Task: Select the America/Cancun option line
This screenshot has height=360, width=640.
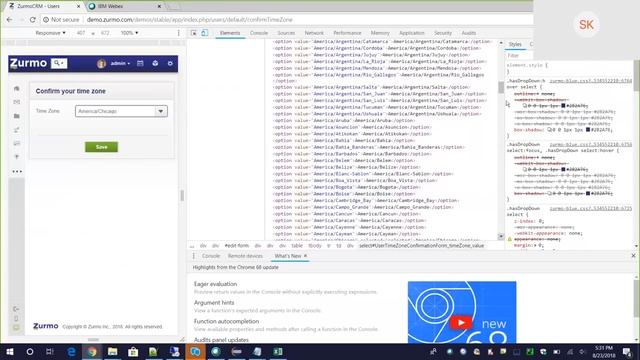Action: [347, 214]
